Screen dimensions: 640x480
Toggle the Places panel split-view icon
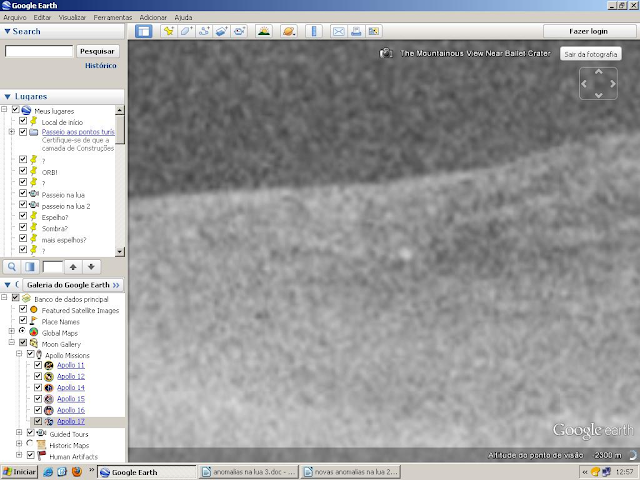tap(30, 267)
